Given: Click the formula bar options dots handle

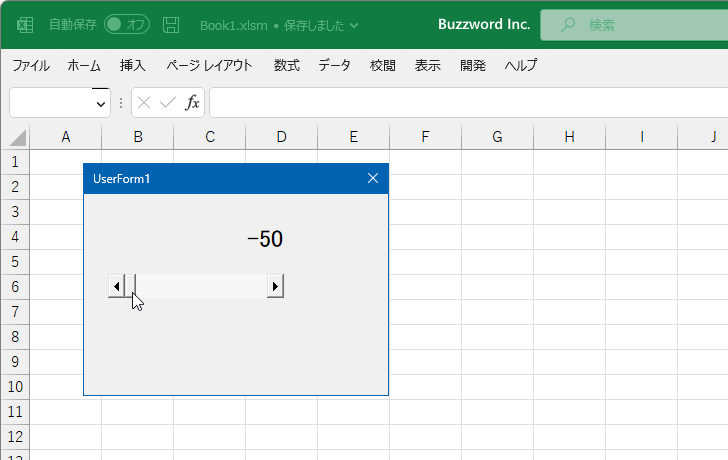Looking at the screenshot, I should 121,103.
